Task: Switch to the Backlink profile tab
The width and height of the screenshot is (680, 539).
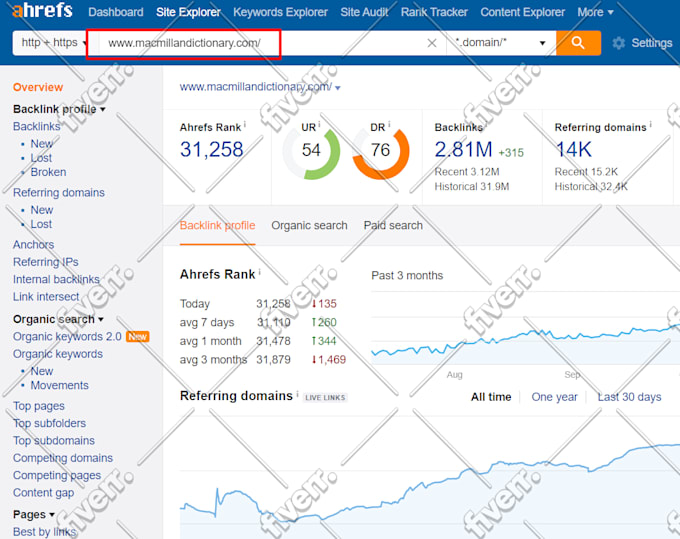Action: 217,225
